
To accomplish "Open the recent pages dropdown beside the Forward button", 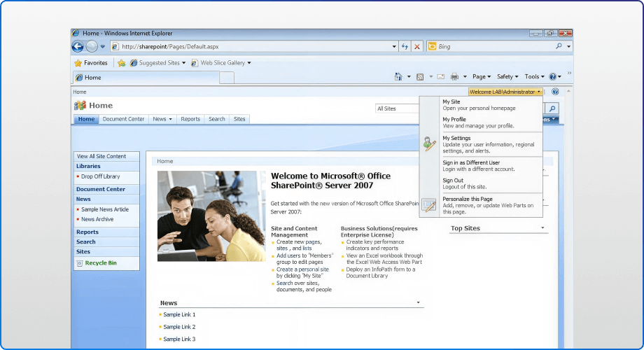I will pos(103,46).
